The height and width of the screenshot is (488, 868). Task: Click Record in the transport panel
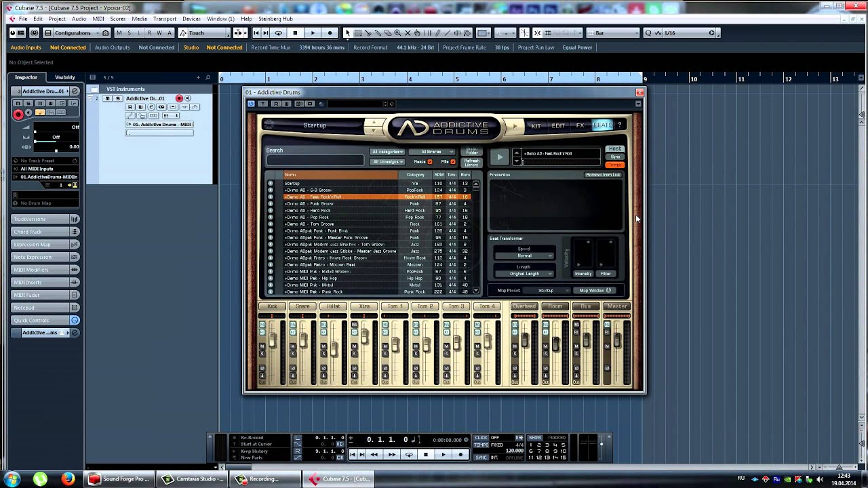[x=461, y=455]
